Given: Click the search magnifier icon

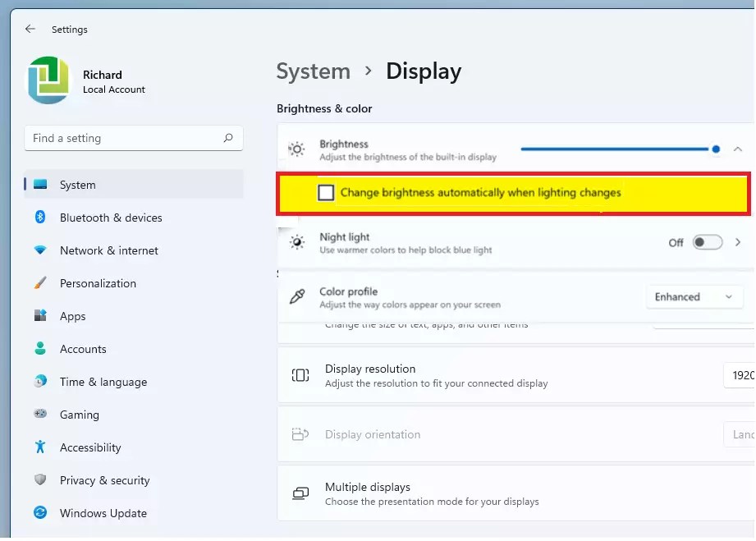Looking at the screenshot, I should 228,138.
